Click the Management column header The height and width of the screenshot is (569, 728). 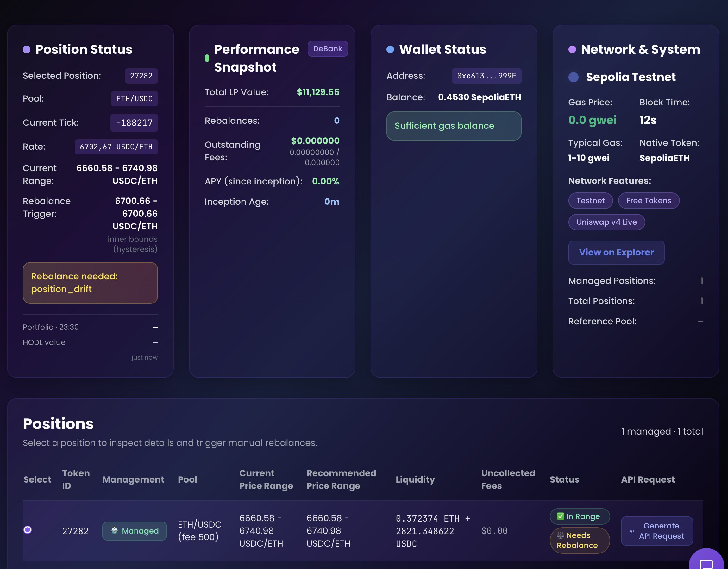(x=133, y=479)
